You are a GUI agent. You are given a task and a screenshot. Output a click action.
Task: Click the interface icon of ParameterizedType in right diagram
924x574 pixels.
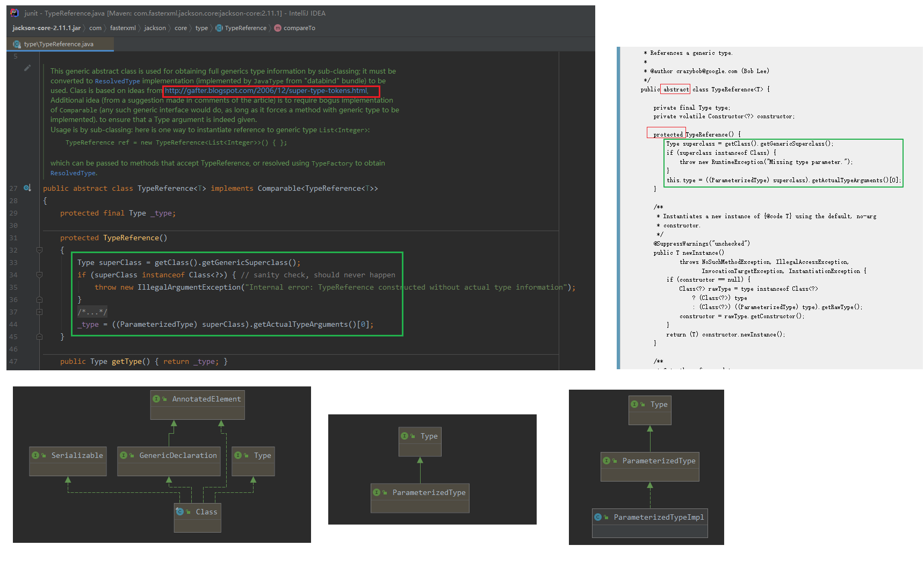(607, 461)
